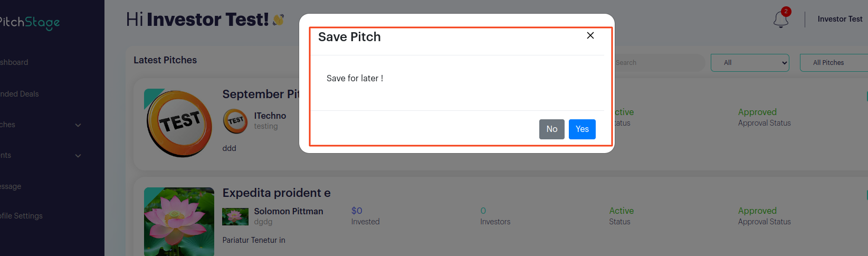Open Message in the sidebar
The image size is (868, 256).
pos(11,186)
